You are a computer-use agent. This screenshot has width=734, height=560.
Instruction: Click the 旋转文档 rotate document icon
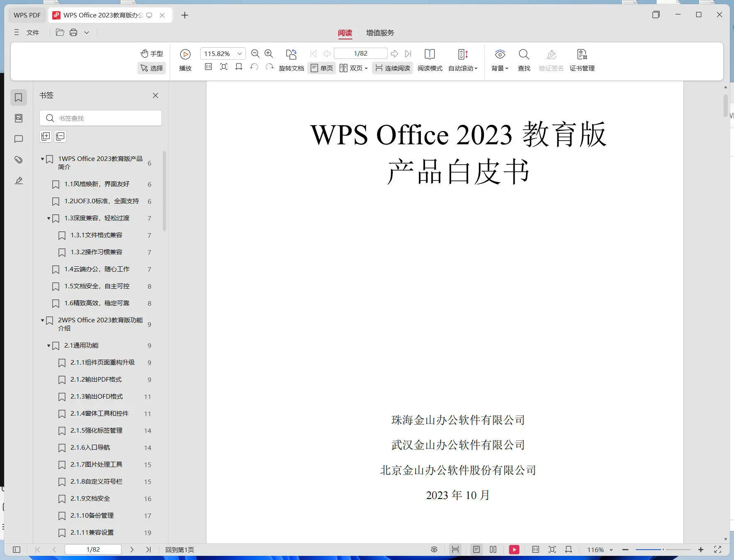[291, 54]
